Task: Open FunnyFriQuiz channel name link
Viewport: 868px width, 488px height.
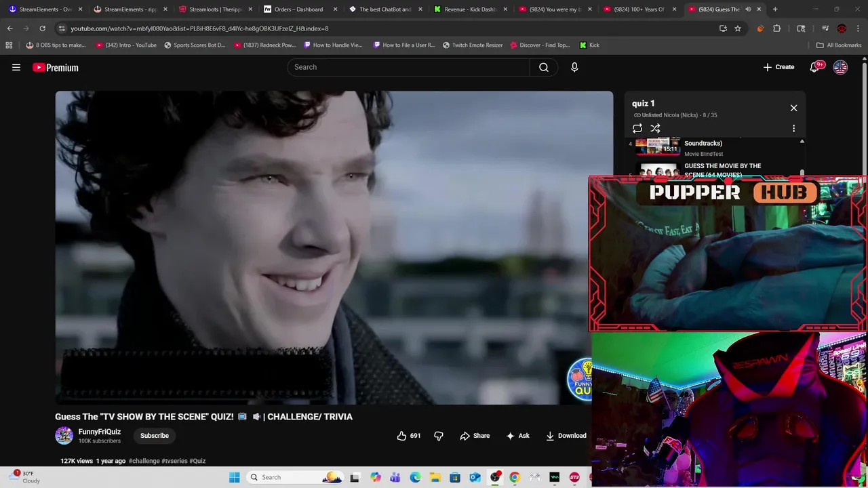Action: click(x=100, y=432)
